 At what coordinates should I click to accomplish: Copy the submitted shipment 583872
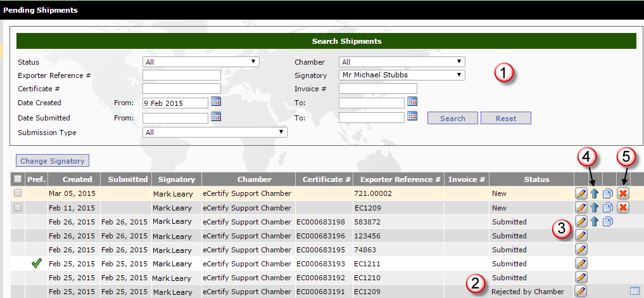[x=608, y=221]
